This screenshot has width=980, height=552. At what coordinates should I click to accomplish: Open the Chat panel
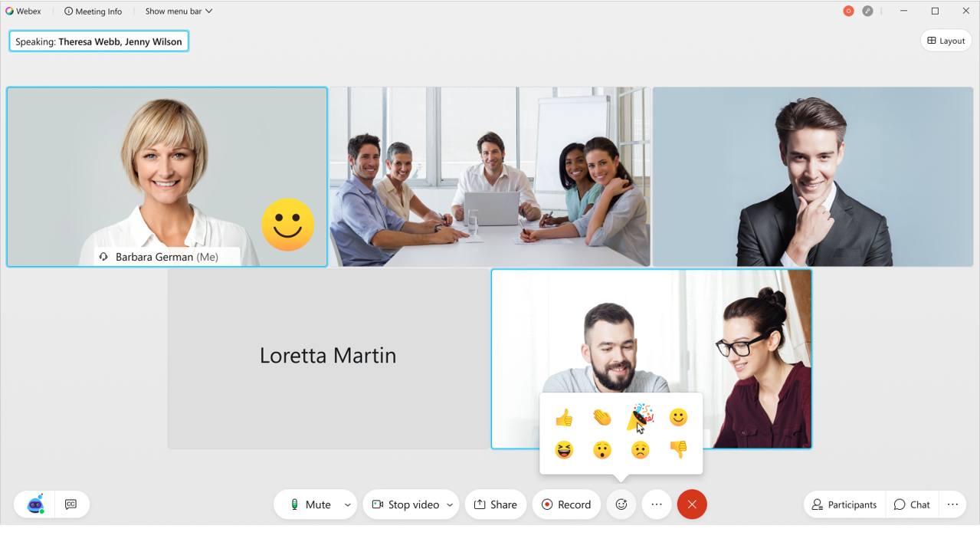[912, 504]
